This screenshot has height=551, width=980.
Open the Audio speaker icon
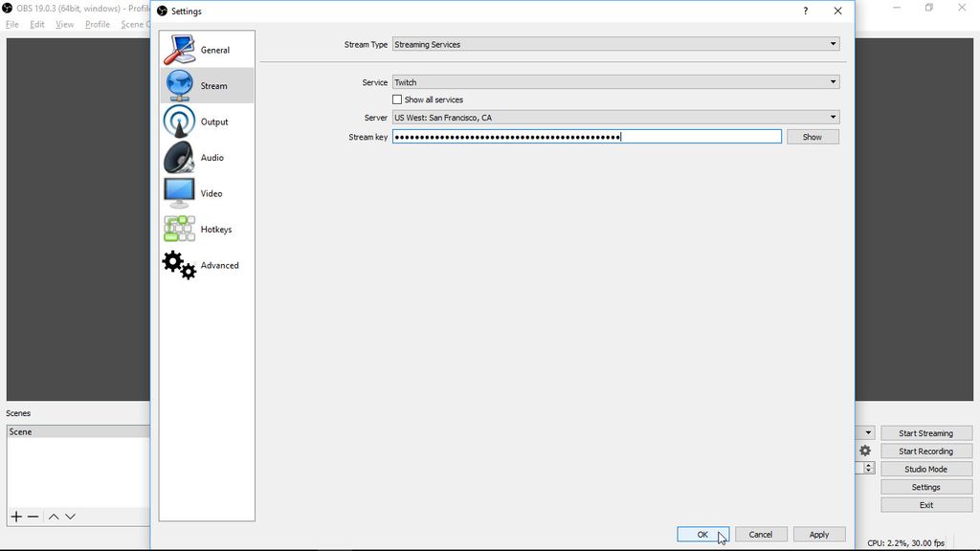[x=179, y=158]
